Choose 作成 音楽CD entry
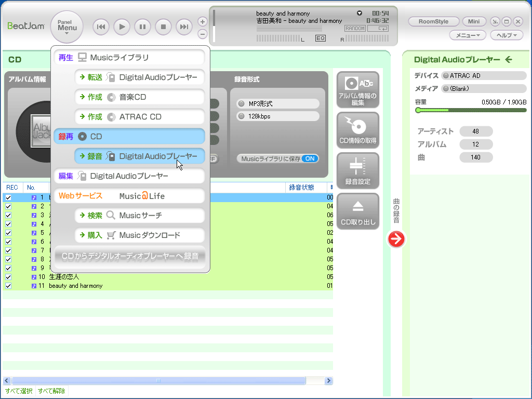Viewport: 532px width, 399px height. pyautogui.click(x=140, y=97)
